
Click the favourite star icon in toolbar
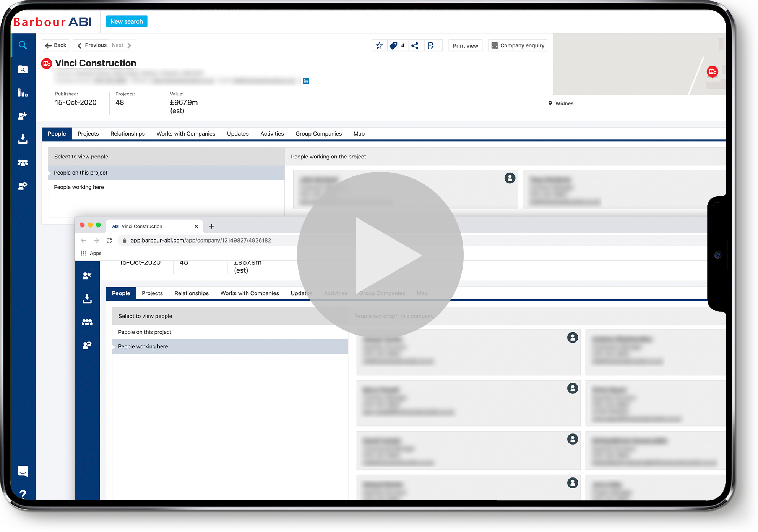coord(379,45)
